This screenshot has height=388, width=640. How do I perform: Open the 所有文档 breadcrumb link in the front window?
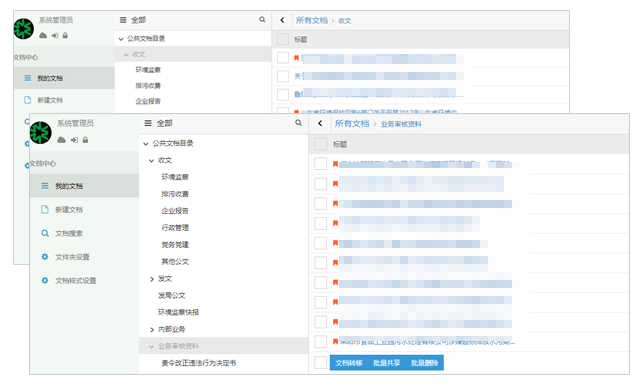352,123
